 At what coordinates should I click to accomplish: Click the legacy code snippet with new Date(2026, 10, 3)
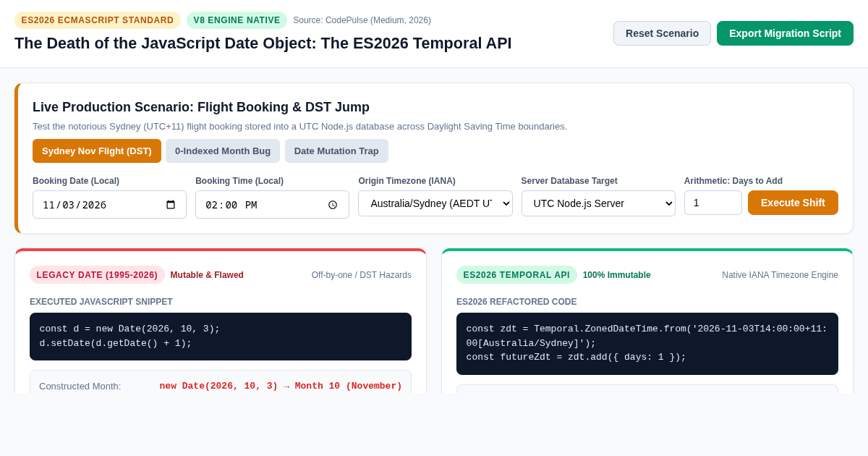221,337
